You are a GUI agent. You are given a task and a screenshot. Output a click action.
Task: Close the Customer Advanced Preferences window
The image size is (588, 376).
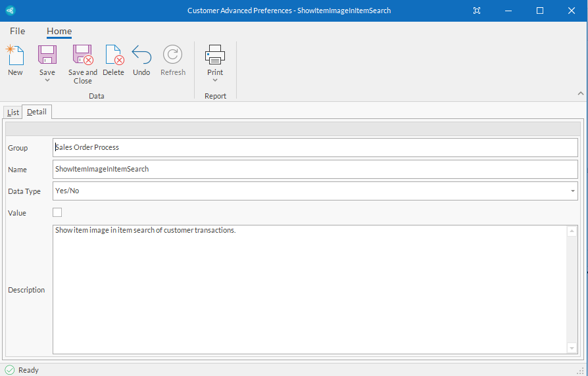[572, 11]
